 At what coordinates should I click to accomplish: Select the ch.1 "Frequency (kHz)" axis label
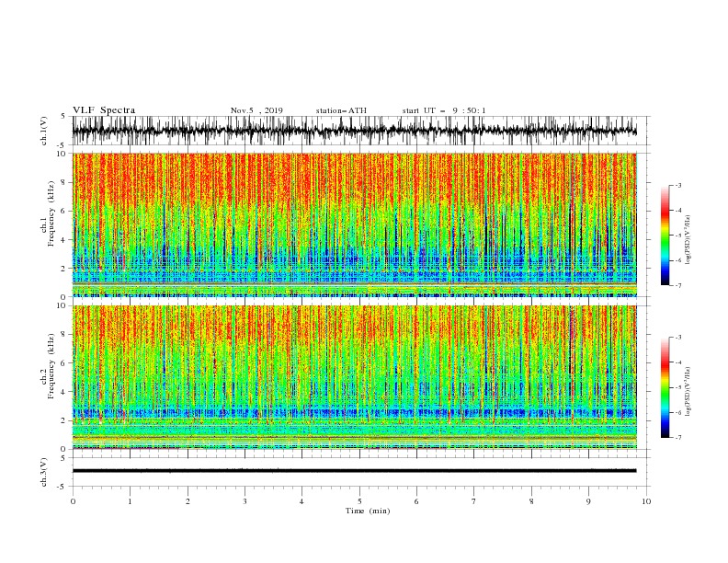(51, 214)
